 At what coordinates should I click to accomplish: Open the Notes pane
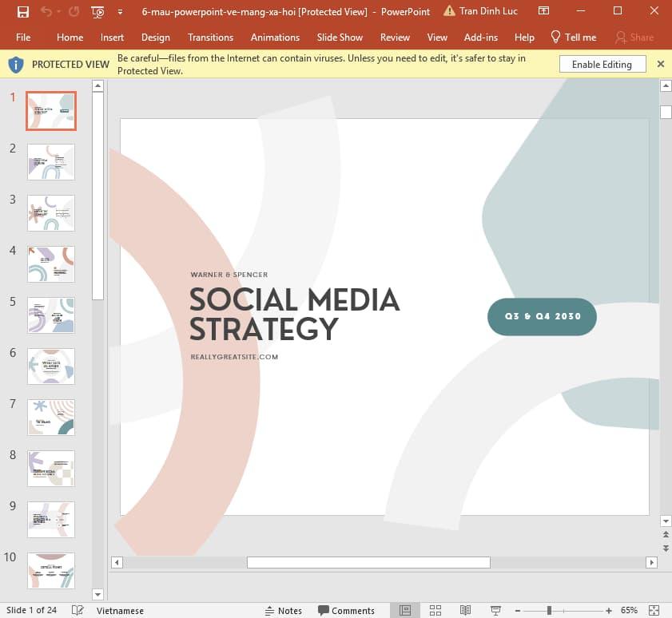[x=284, y=610]
